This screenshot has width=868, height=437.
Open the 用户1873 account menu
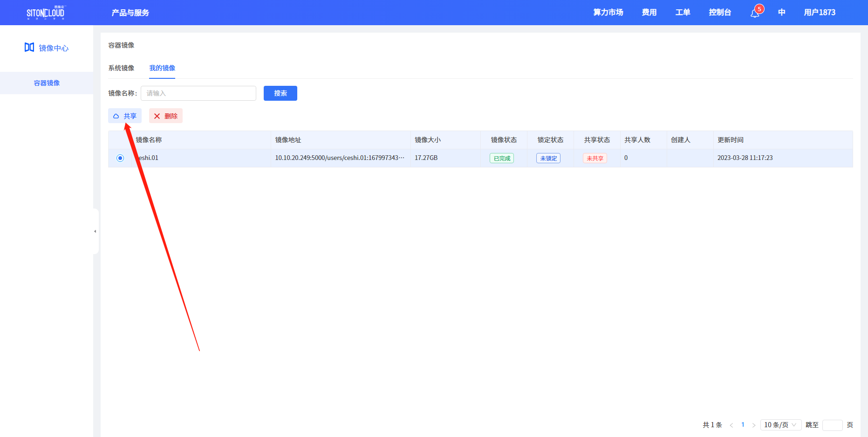(x=819, y=13)
